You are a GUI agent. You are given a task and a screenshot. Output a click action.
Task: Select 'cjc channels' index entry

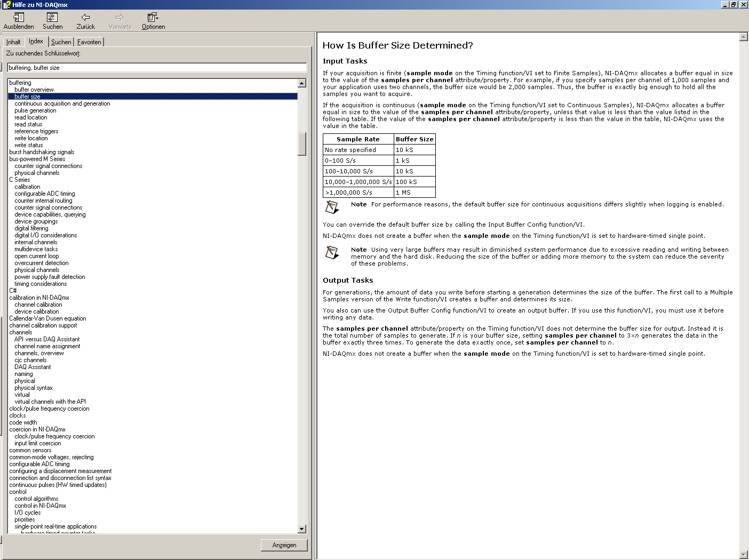(x=30, y=360)
